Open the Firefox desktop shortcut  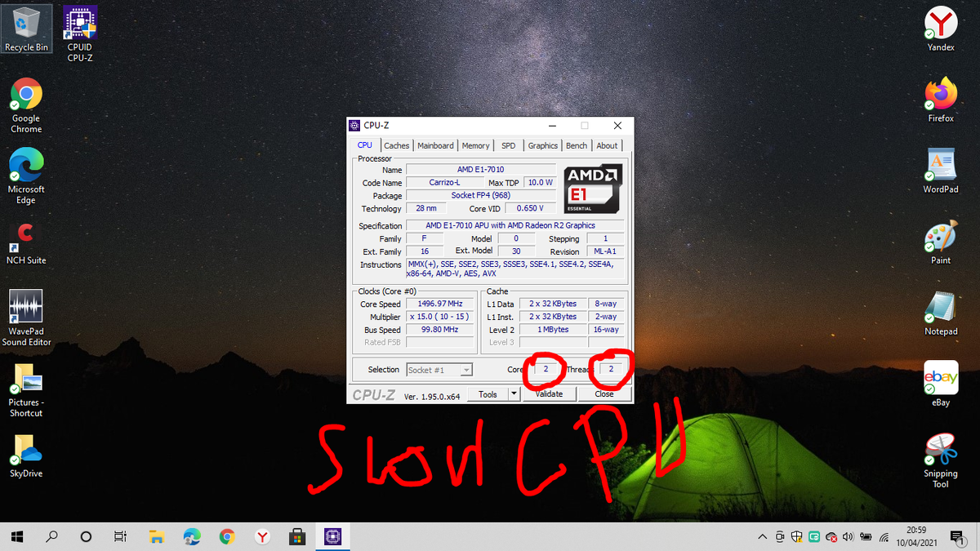(941, 100)
